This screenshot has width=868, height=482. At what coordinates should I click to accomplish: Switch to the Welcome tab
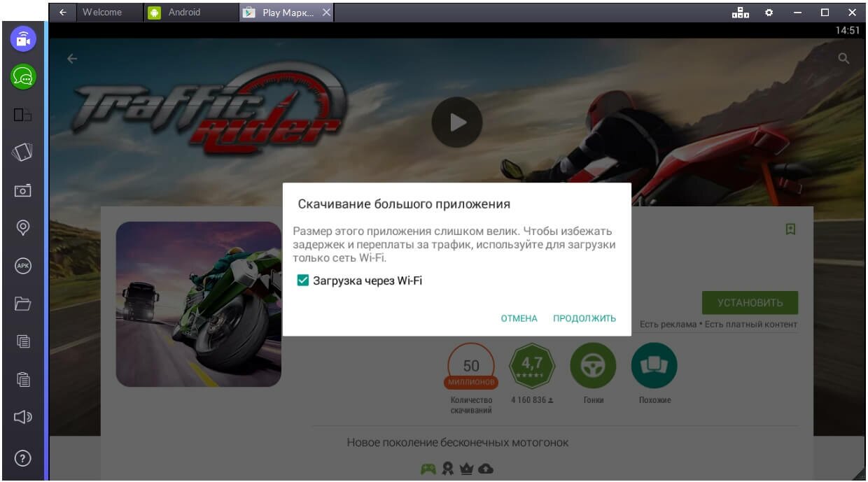(102, 12)
